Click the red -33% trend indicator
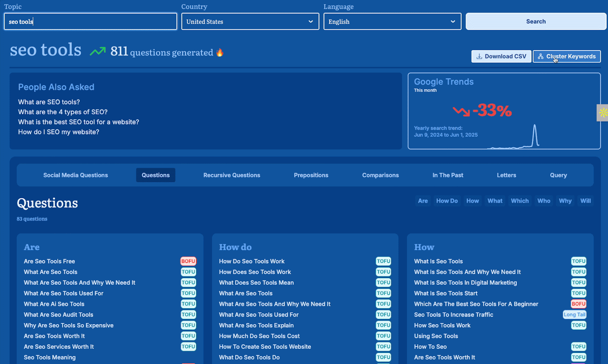 coord(482,110)
